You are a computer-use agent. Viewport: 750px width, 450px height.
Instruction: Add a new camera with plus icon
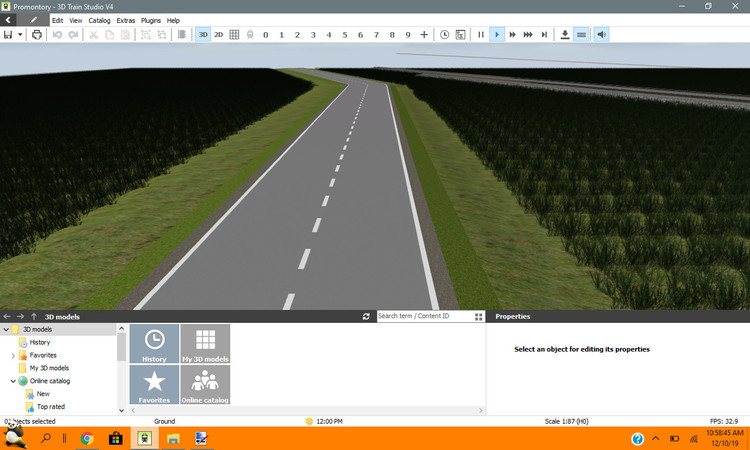[424, 34]
